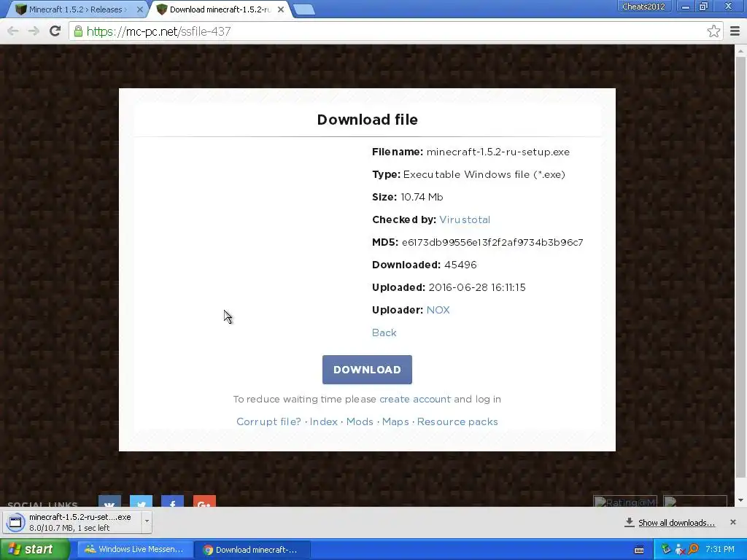This screenshot has height=560, width=747.
Task: Click Show all downloads link
Action: (676, 523)
